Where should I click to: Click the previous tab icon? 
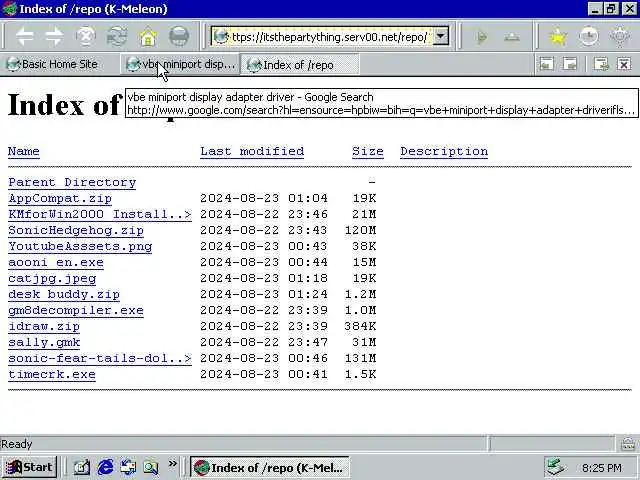(x=547, y=64)
